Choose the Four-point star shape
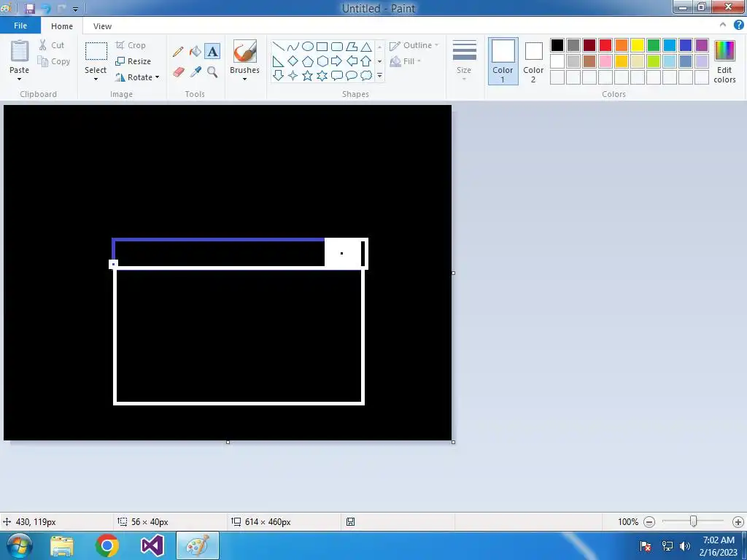747x560 pixels. pyautogui.click(x=293, y=75)
